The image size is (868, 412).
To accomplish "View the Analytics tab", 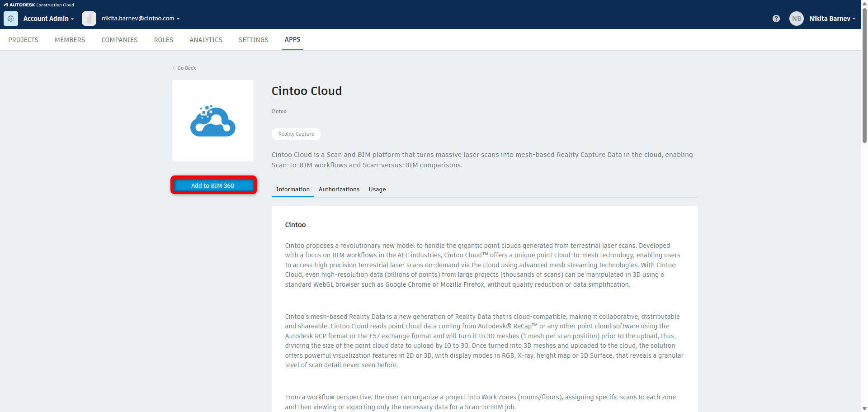I will pyautogui.click(x=206, y=40).
